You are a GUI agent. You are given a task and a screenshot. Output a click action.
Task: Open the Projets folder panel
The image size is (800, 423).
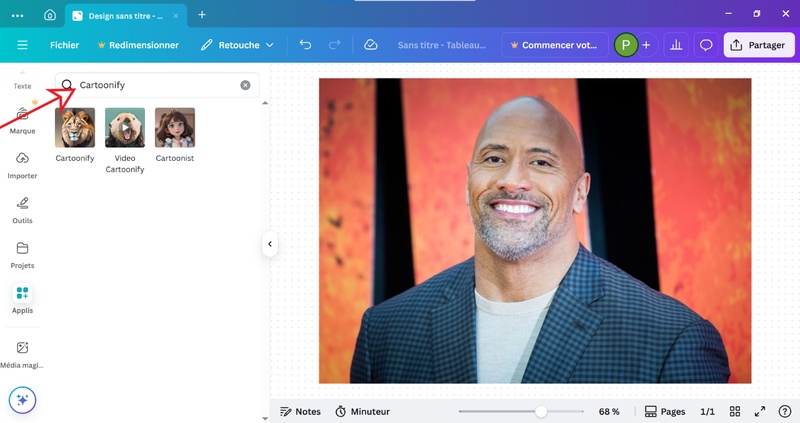pos(22,254)
